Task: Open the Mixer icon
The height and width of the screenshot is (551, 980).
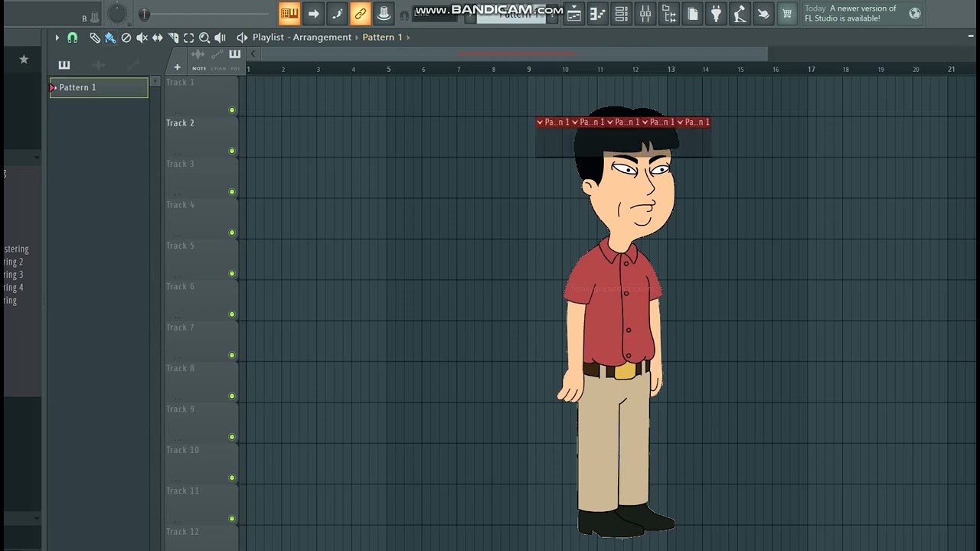Action: point(645,13)
